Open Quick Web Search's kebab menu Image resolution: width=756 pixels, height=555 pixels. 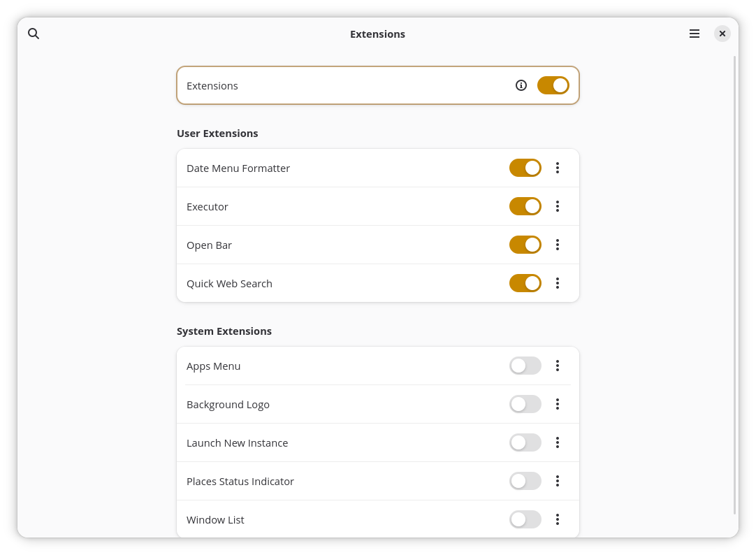[x=558, y=283]
